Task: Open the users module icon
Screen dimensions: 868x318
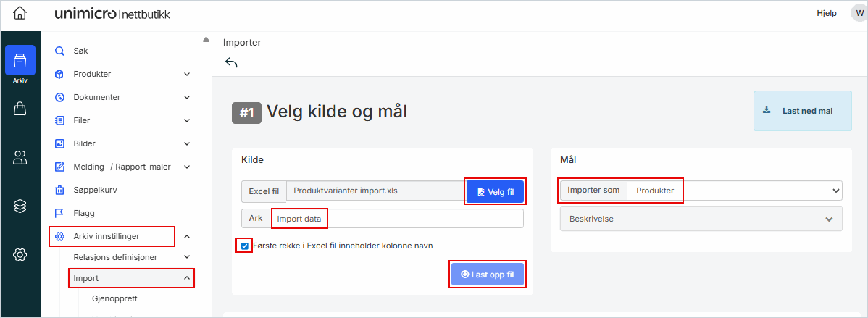Action: pos(20,158)
